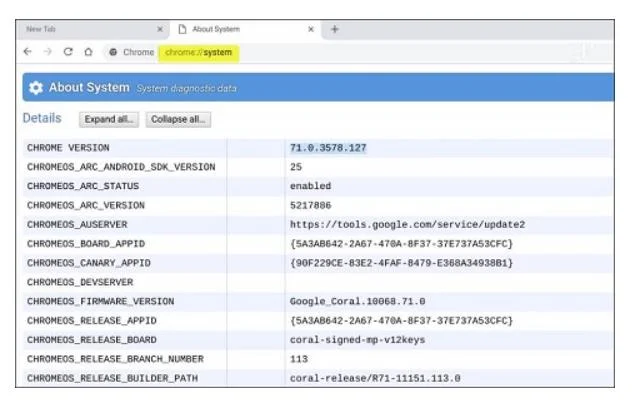Click CHROMEOS_BOARD_APPID label

(x=86, y=243)
